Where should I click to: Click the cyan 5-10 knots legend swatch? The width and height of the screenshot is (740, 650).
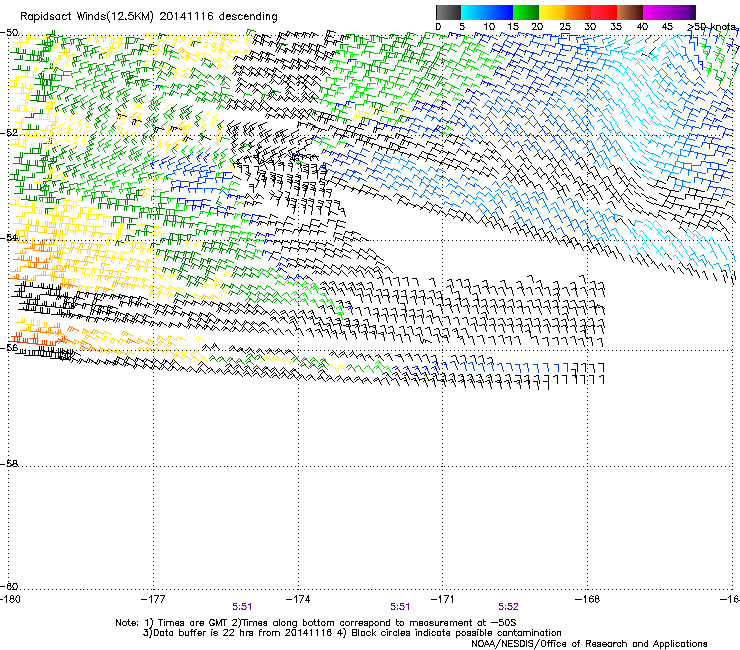point(474,12)
